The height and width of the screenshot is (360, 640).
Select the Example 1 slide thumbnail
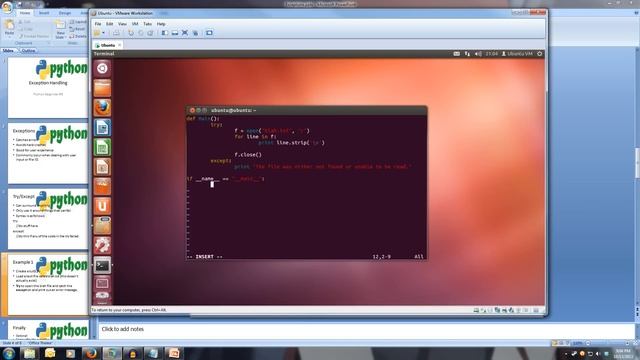click(48, 284)
